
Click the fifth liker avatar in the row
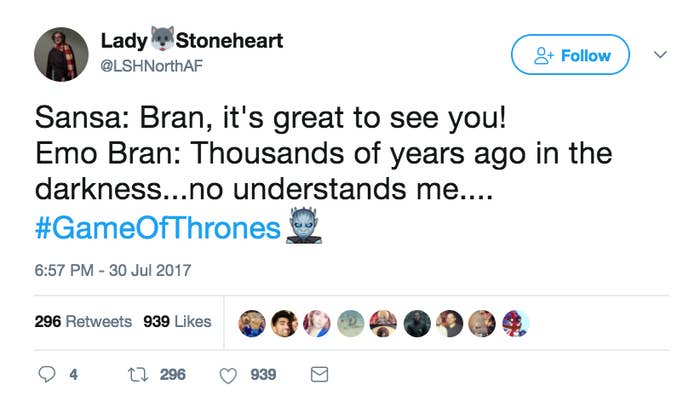point(383,323)
